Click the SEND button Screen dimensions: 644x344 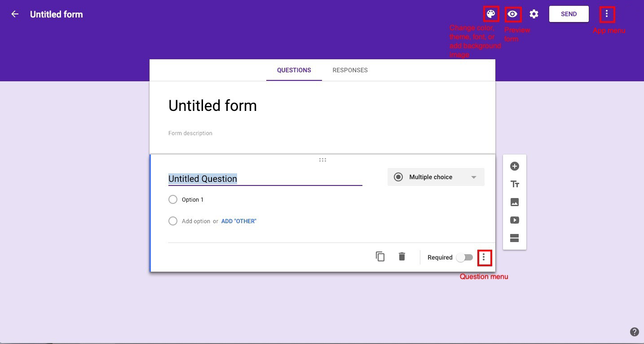click(x=569, y=14)
